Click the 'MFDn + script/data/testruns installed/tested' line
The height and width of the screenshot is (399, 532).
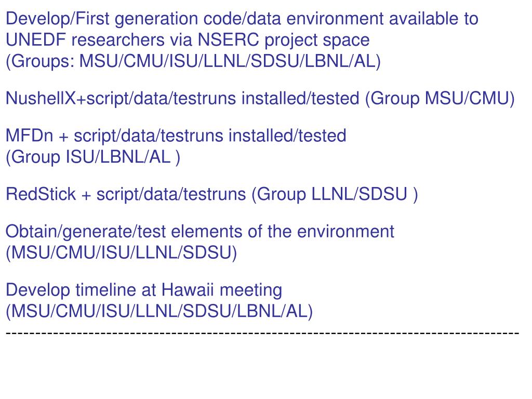(x=176, y=136)
